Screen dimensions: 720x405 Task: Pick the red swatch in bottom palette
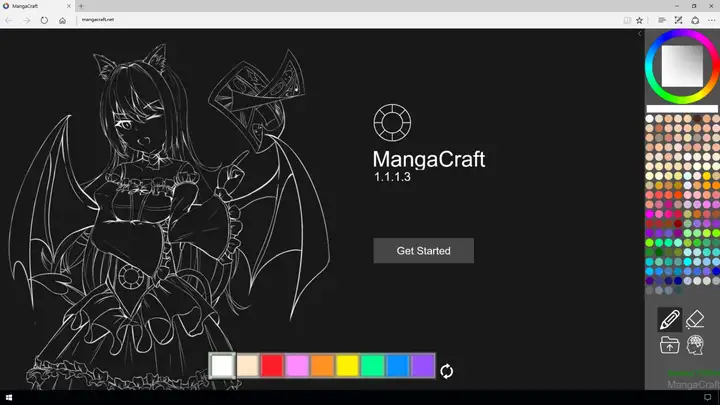272,366
